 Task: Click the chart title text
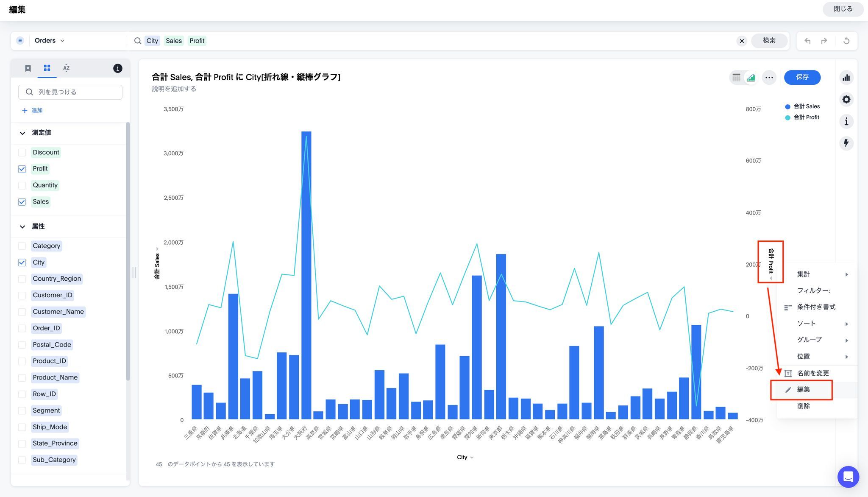point(246,77)
